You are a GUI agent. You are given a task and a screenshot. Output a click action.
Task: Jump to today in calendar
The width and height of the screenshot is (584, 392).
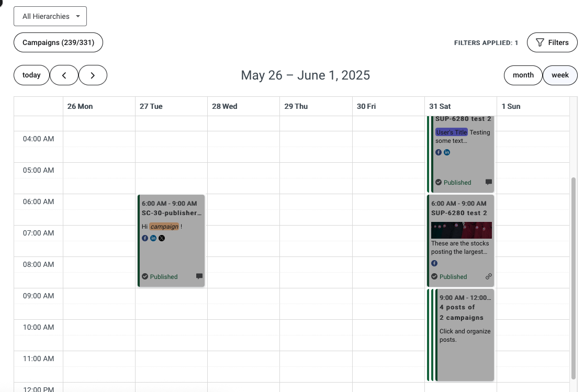coord(31,75)
